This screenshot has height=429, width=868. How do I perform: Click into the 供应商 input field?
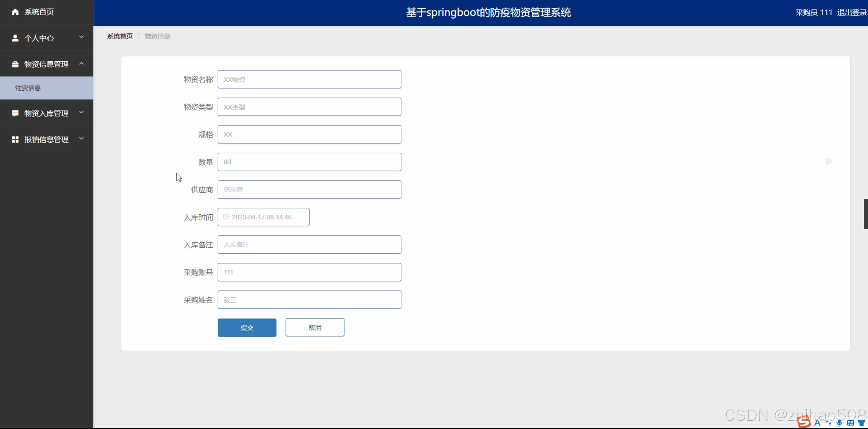click(x=309, y=190)
